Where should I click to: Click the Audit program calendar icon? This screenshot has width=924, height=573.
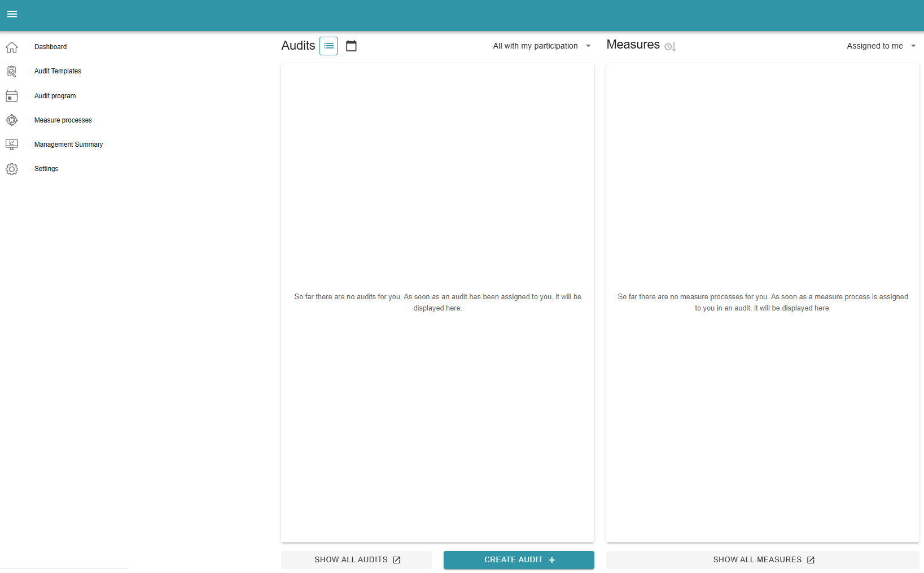12,96
